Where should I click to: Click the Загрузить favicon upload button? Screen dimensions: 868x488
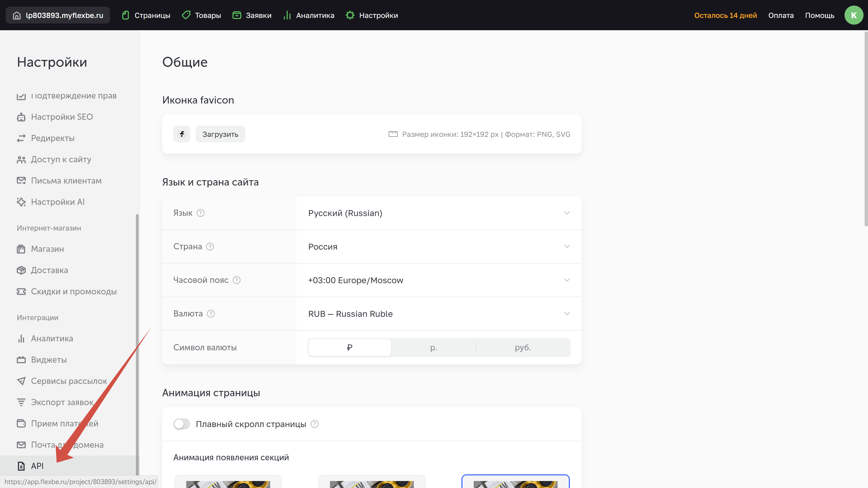pos(220,134)
